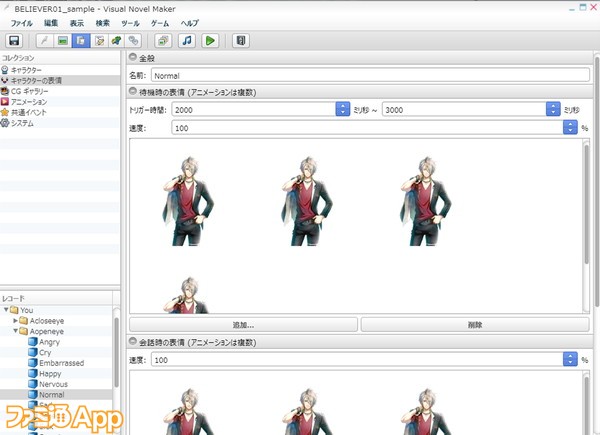Collapse the Aopeneye folder
Image resolution: width=600 pixels, height=435 pixels.
[x=15, y=331]
